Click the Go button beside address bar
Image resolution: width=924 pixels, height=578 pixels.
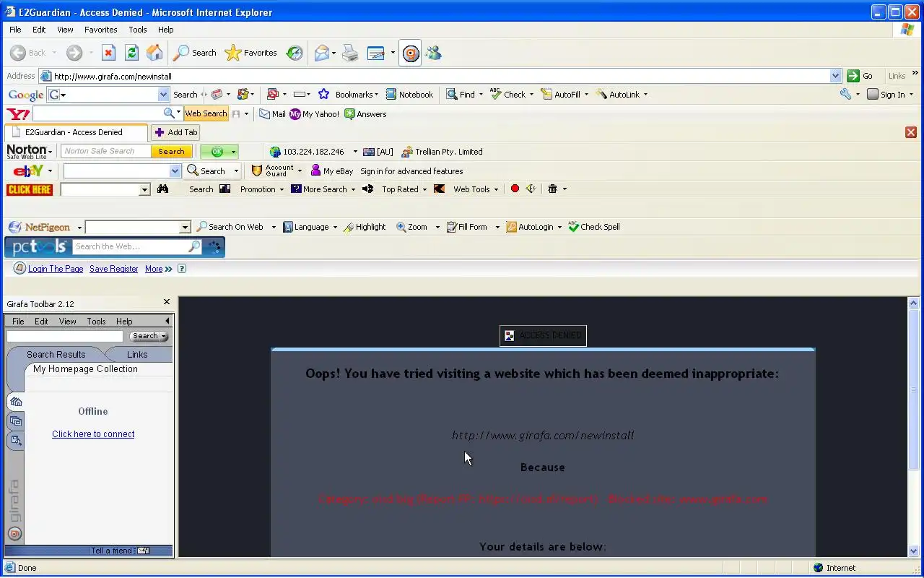coord(860,76)
